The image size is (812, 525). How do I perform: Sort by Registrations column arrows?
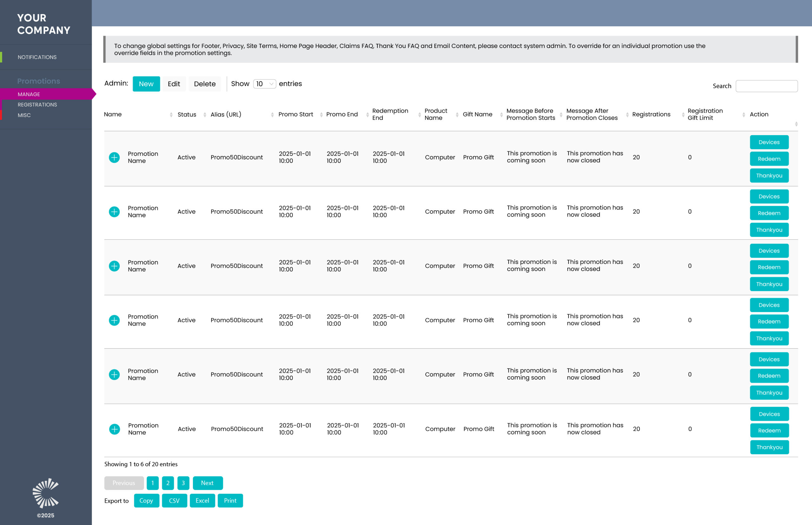click(x=683, y=115)
